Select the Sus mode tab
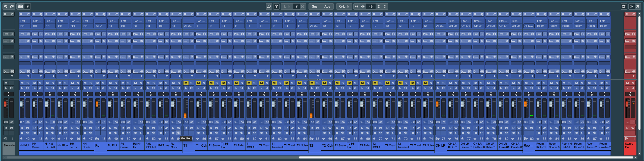 pyautogui.click(x=315, y=7)
